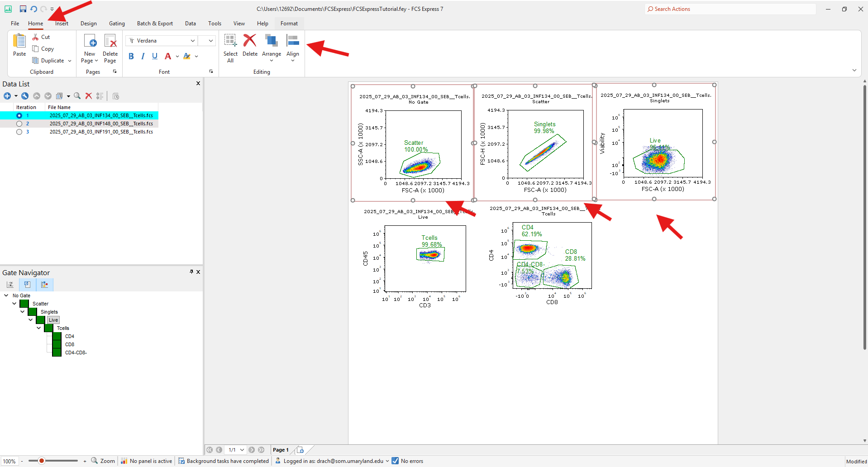Toggle underline formatting

pos(155,56)
